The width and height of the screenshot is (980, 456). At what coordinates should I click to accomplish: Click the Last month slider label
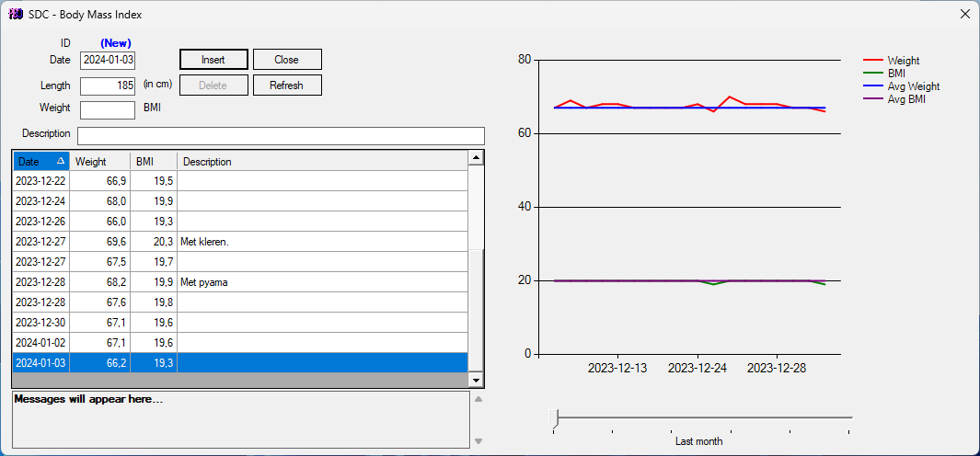(x=698, y=441)
